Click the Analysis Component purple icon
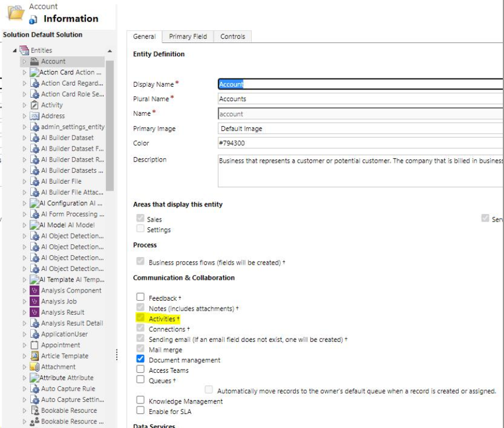 coord(34,290)
